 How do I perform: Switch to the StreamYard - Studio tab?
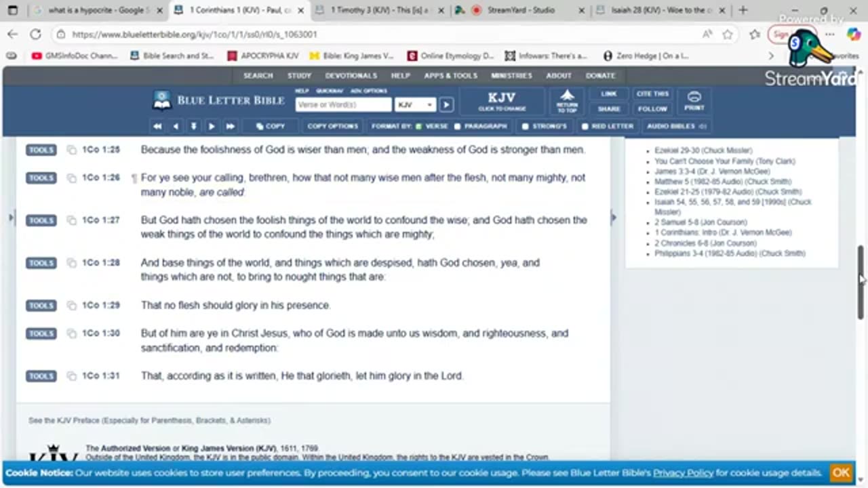(519, 10)
